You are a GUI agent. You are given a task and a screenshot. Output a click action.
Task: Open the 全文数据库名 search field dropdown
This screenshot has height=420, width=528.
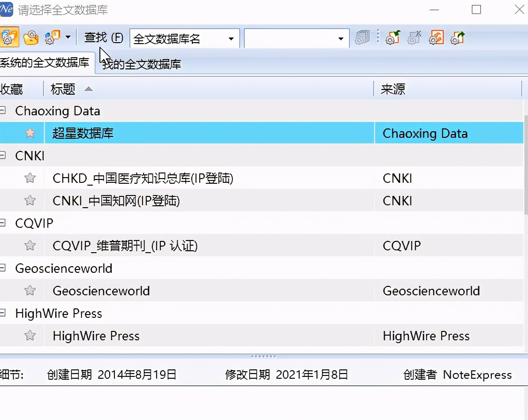click(231, 39)
